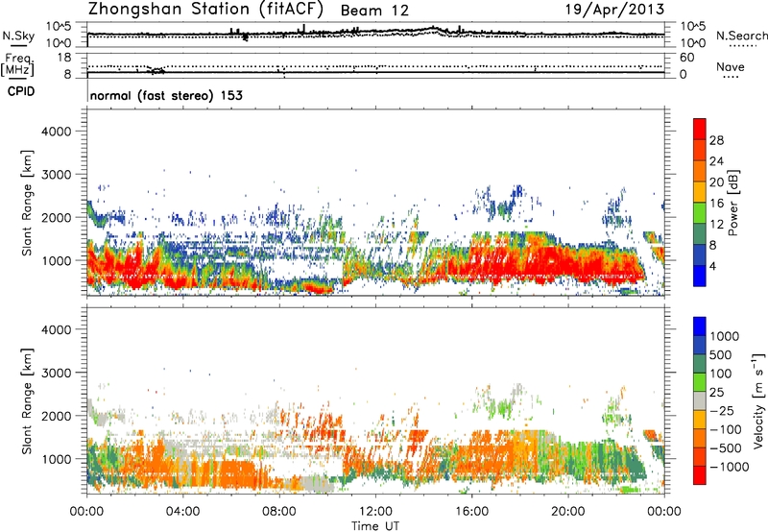
Task: Click the "28" label on Power color bar
Action: coord(716,140)
